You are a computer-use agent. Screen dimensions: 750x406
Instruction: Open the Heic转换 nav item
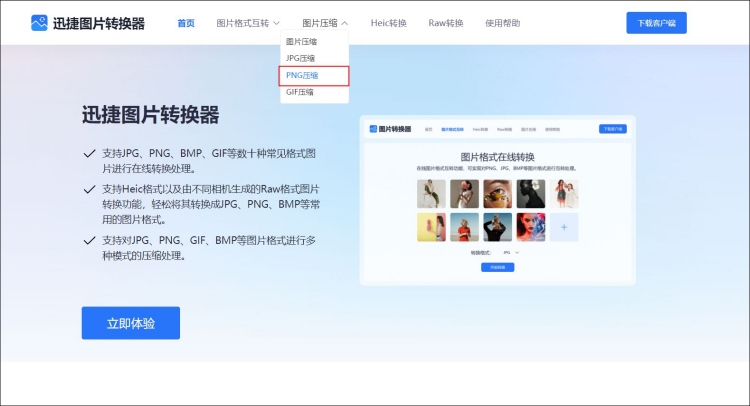(388, 23)
